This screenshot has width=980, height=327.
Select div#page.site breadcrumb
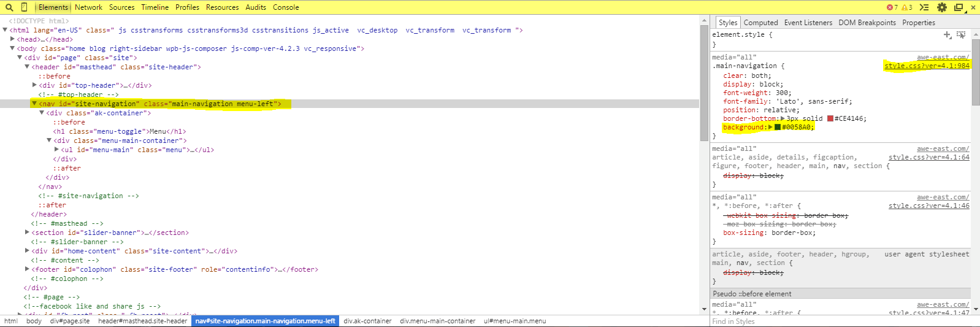click(70, 321)
